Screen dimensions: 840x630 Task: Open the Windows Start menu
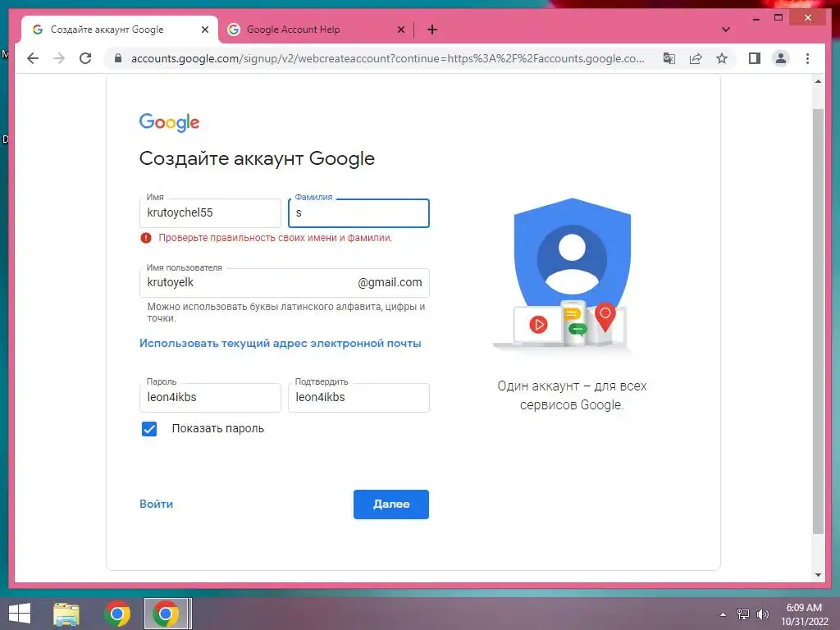click(20, 614)
